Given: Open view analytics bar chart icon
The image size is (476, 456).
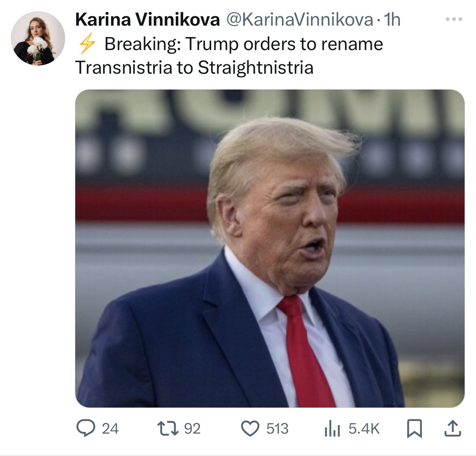Looking at the screenshot, I should [x=332, y=429].
